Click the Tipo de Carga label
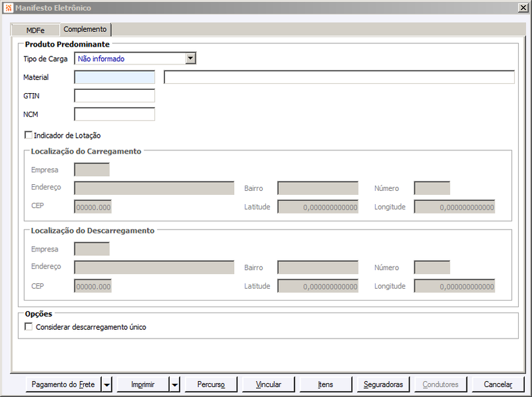 45,59
